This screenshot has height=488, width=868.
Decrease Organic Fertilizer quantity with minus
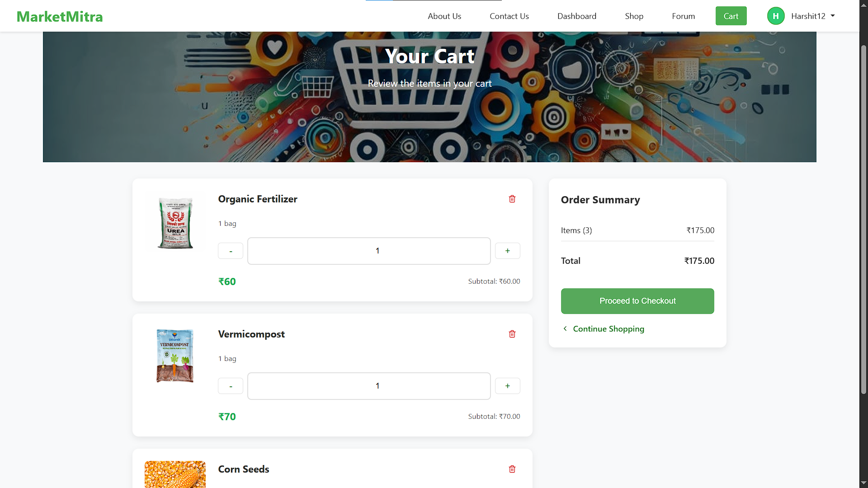coord(231,251)
